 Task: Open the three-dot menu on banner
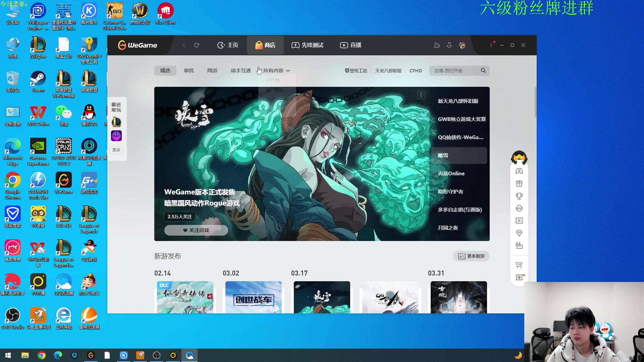point(421,95)
